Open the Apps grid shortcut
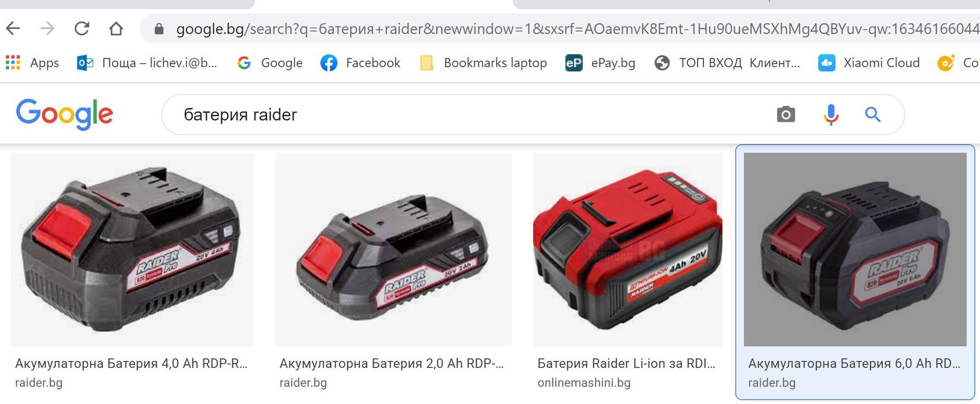Screen dimensions: 980x404 pos(33,63)
